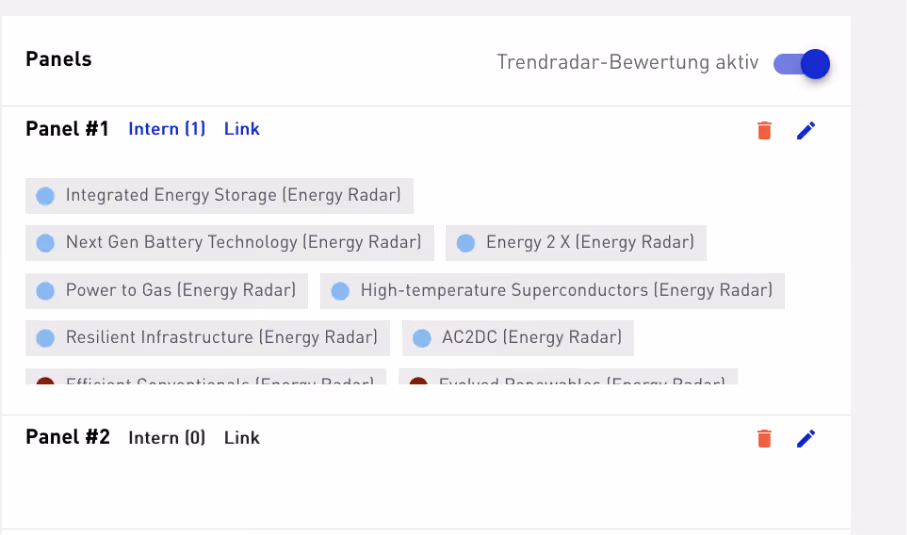Open Link next to Panel #1
This screenshot has width=907, height=535.
(x=242, y=128)
